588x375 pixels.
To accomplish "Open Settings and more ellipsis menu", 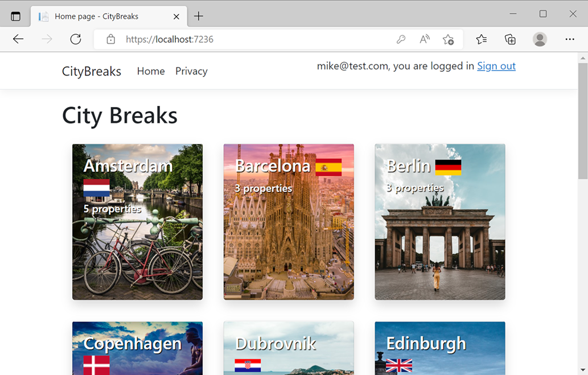I will click(570, 39).
